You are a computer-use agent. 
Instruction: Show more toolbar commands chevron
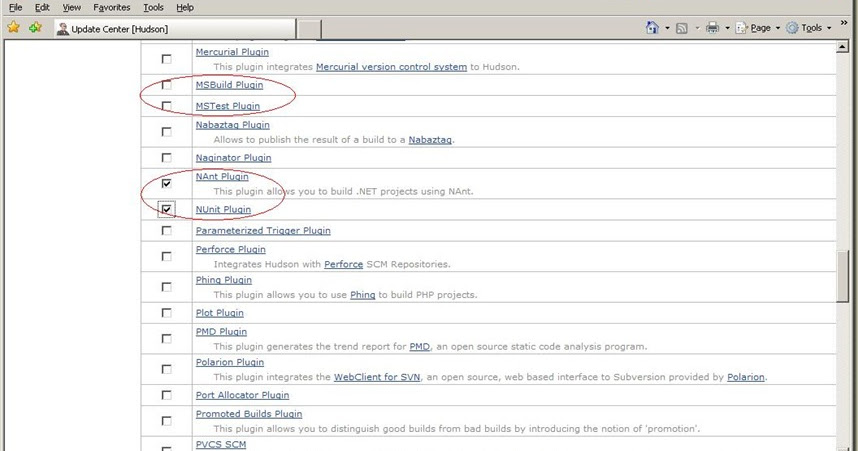pyautogui.click(x=844, y=22)
